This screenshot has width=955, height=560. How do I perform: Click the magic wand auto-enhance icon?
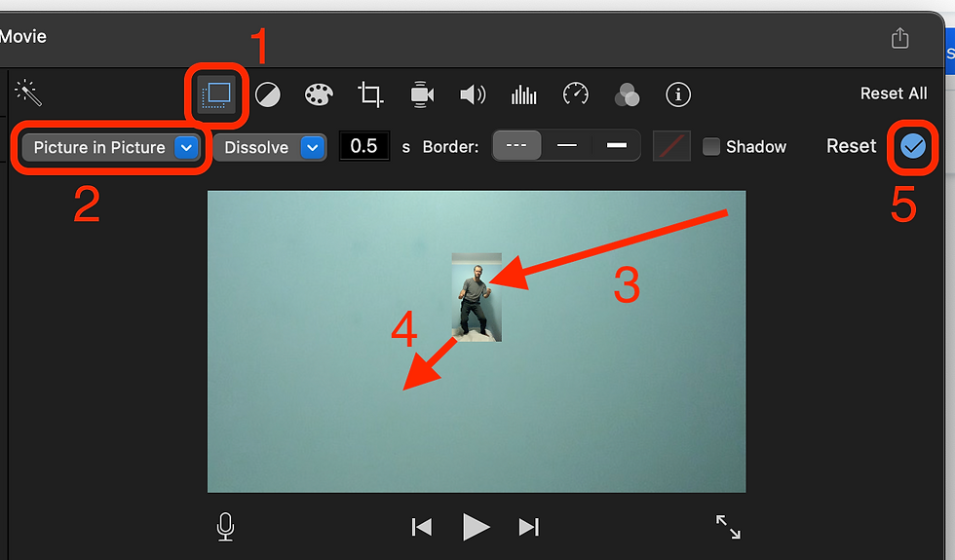click(x=28, y=93)
